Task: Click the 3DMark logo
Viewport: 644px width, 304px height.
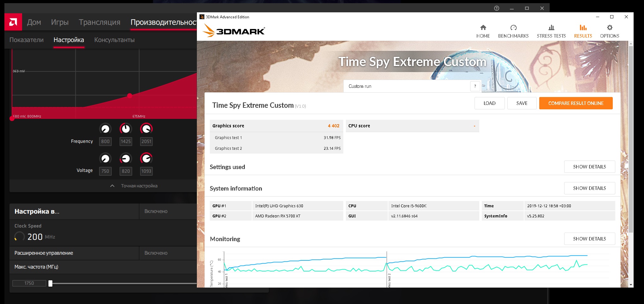Action: click(x=233, y=31)
